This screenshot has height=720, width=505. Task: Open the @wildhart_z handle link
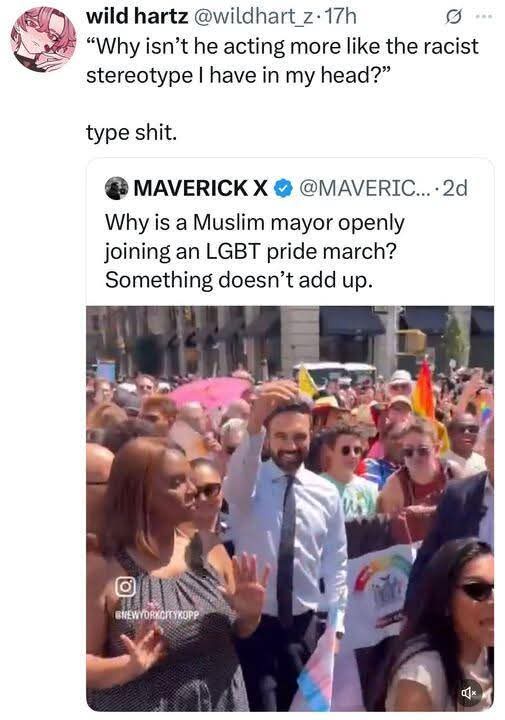click(x=253, y=17)
